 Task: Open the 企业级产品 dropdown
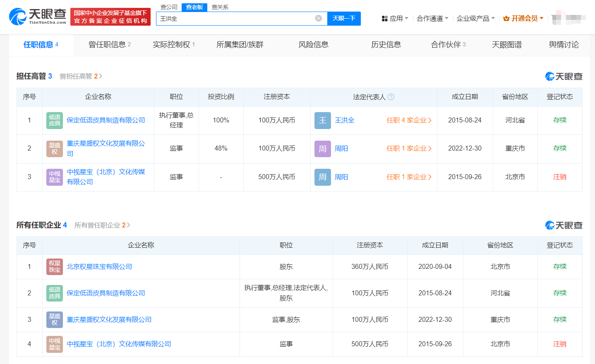[475, 18]
